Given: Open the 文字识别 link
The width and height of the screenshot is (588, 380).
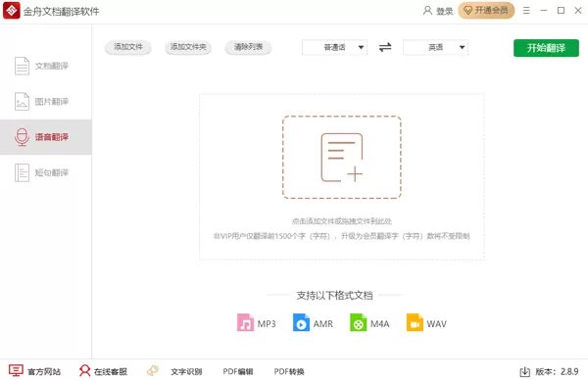Looking at the screenshot, I should [186, 372].
